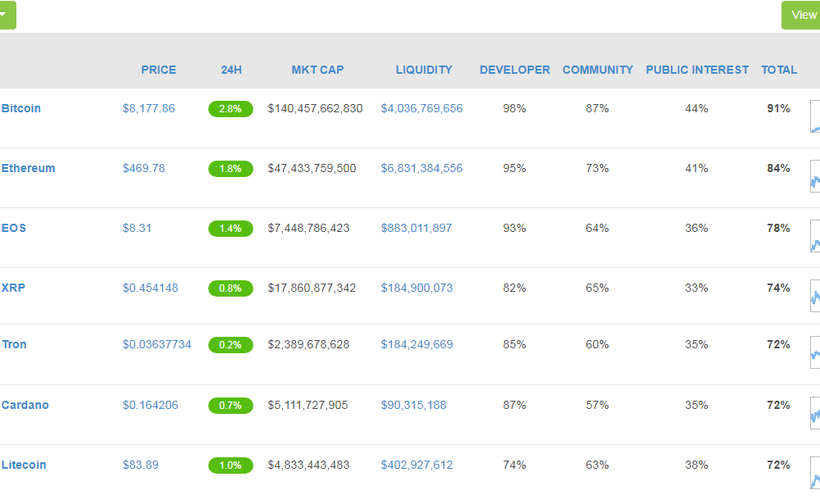820x504 pixels.
Task: Open EOS liquidity $883,011,897
Action: (x=417, y=229)
